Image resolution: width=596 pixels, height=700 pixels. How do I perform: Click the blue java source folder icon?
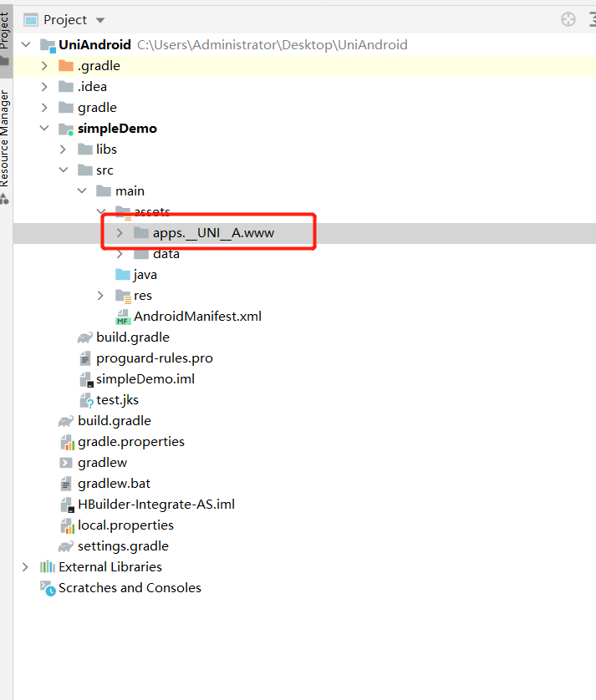click(x=122, y=274)
